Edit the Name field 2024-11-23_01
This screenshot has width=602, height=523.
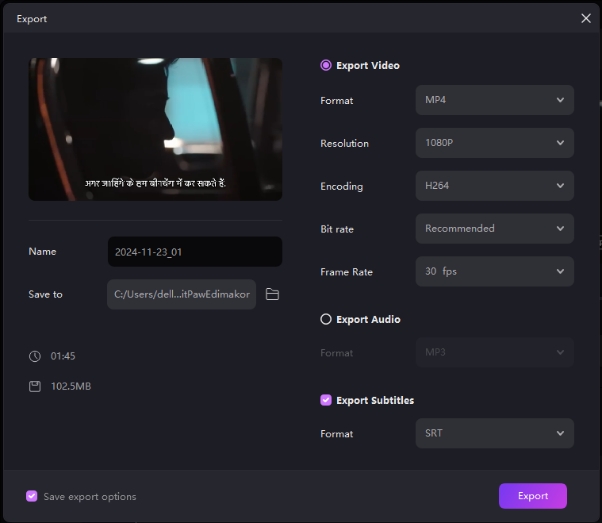pyautogui.click(x=195, y=252)
